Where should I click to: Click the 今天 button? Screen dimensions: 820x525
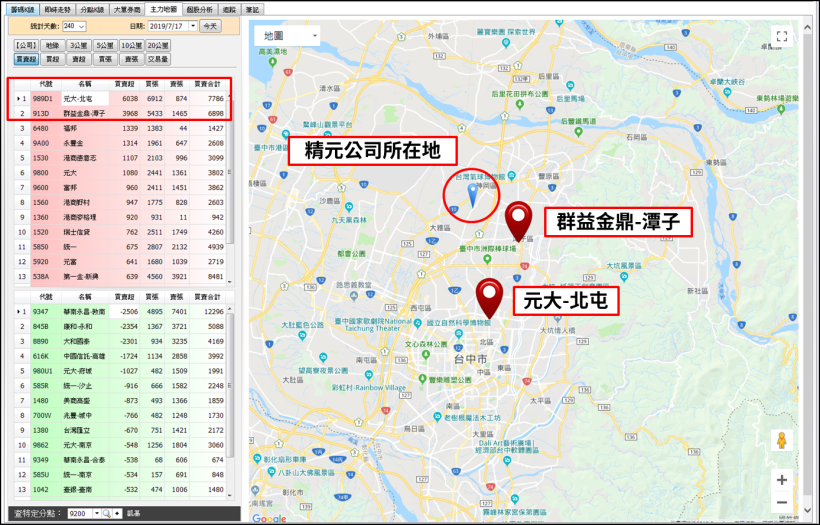pos(210,26)
